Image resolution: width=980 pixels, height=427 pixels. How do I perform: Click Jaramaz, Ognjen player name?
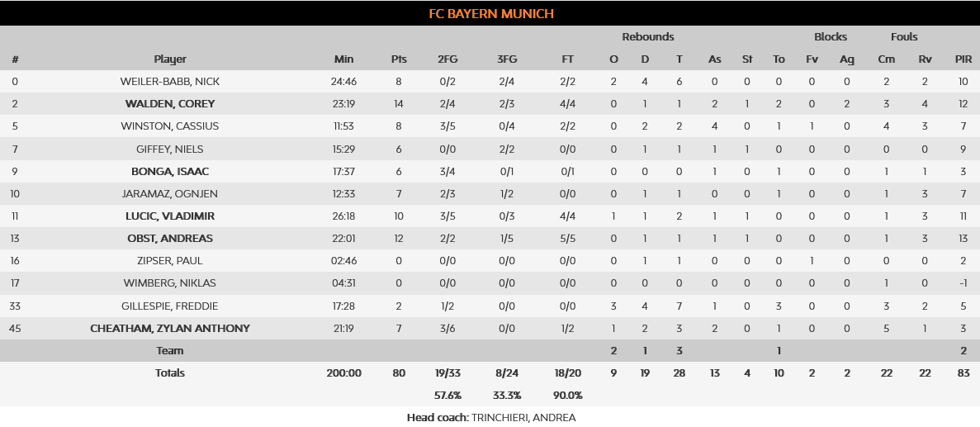[x=169, y=194]
